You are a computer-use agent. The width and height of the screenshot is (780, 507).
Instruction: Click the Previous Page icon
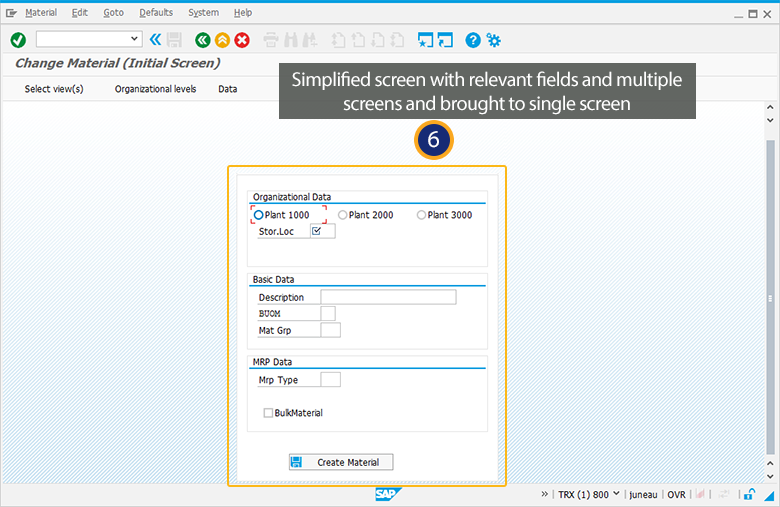pyautogui.click(x=358, y=40)
